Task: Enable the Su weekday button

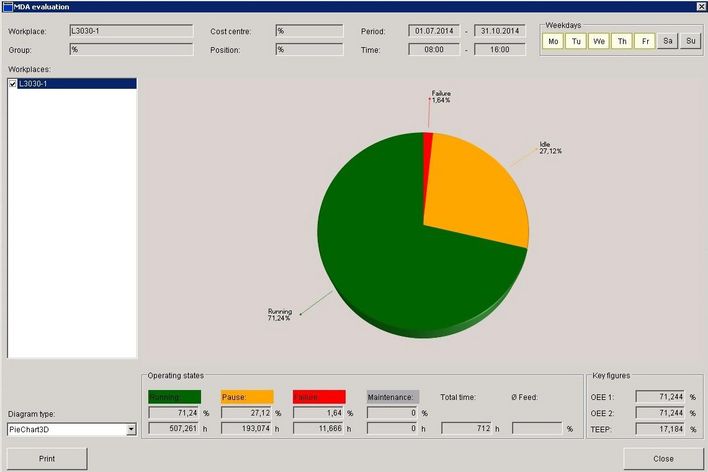Action: click(x=690, y=41)
